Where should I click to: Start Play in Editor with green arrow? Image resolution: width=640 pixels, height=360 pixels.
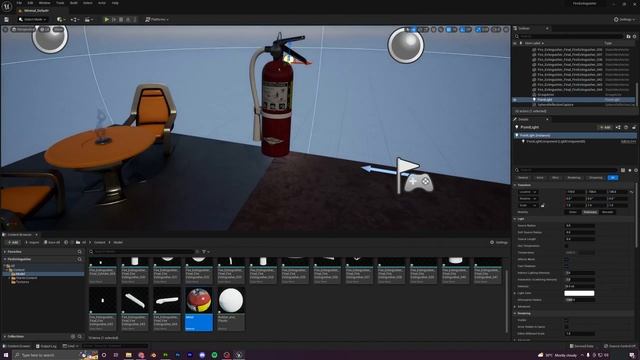(x=107, y=19)
